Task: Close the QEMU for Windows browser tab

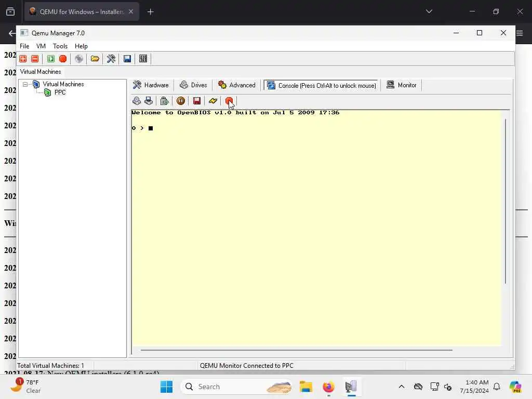Action: pos(131,11)
